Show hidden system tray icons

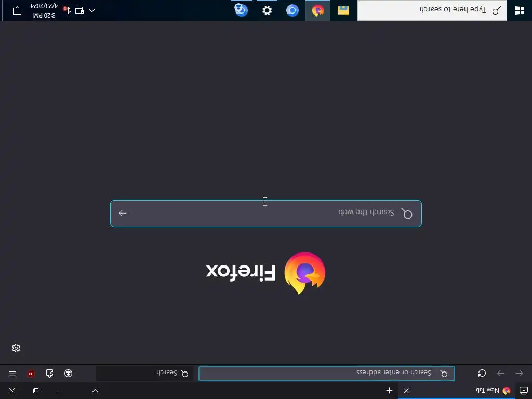[92, 10]
